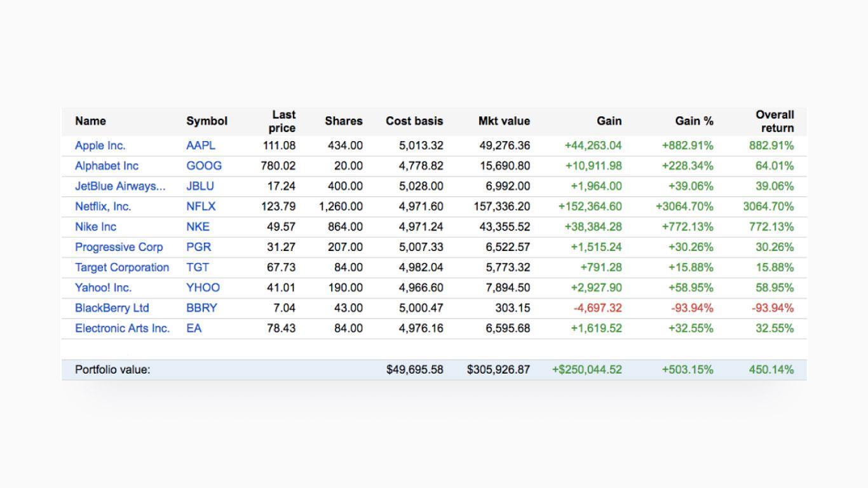Select Apple shares value 434.00

[346, 146]
